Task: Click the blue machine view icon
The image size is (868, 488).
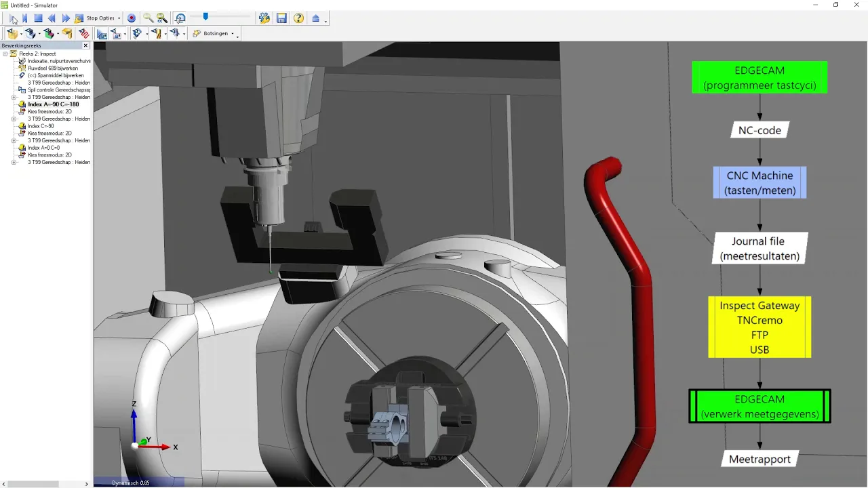Action: coord(102,33)
